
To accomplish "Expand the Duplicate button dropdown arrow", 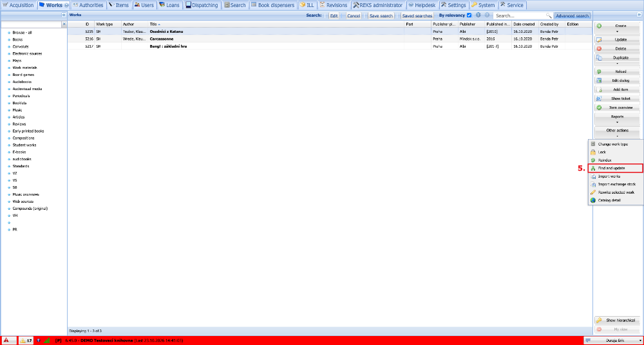I will [x=617, y=64].
